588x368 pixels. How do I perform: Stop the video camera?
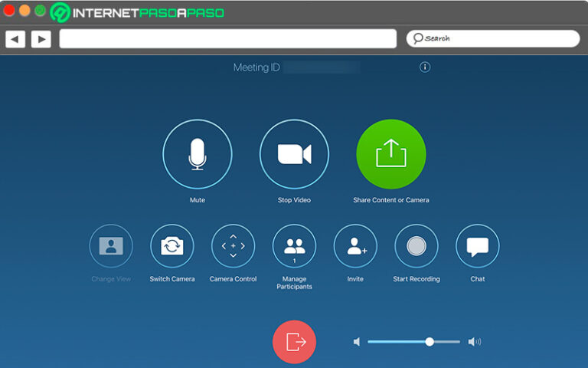pyautogui.click(x=294, y=154)
